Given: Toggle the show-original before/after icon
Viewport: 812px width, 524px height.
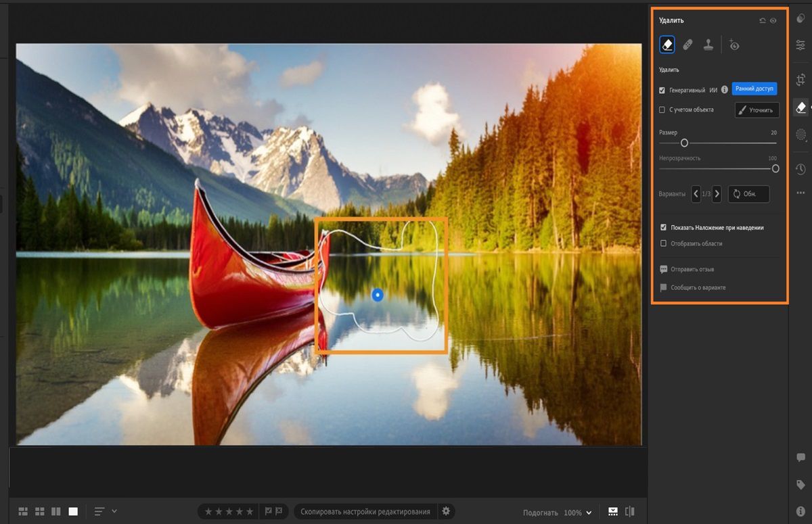Looking at the screenshot, I should pyautogui.click(x=631, y=512).
